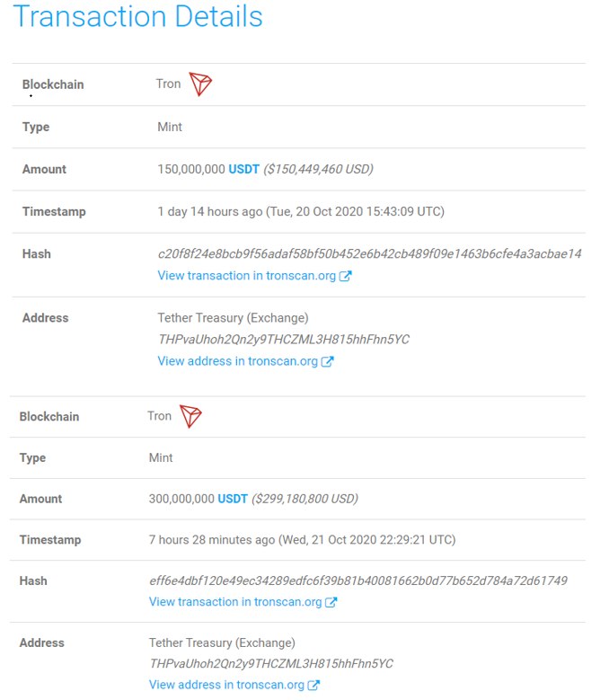This screenshot has height=700, width=609.
Task: Click the THPvaUhoh address in the 300M transaction
Action: [x=270, y=664]
